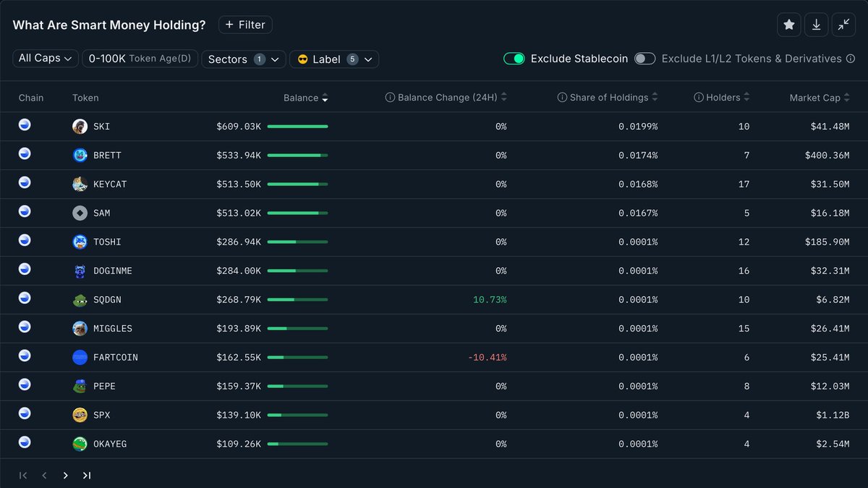Click the download icon button

[816, 25]
